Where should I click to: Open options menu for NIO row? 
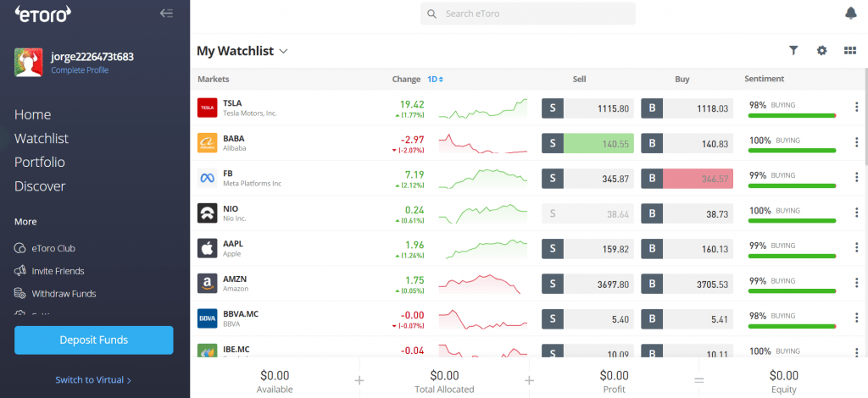[856, 213]
